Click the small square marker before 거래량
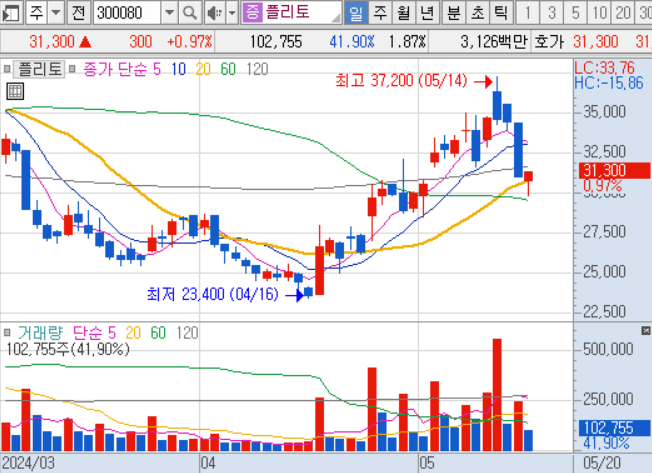This screenshot has height=473, width=652. 7,333
